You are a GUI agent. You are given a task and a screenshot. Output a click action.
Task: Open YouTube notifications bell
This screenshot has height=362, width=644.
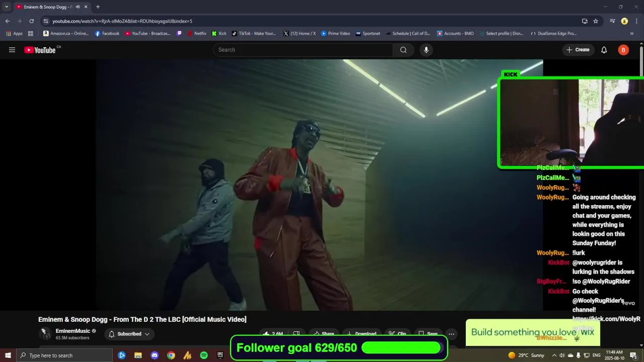pyautogui.click(x=604, y=50)
